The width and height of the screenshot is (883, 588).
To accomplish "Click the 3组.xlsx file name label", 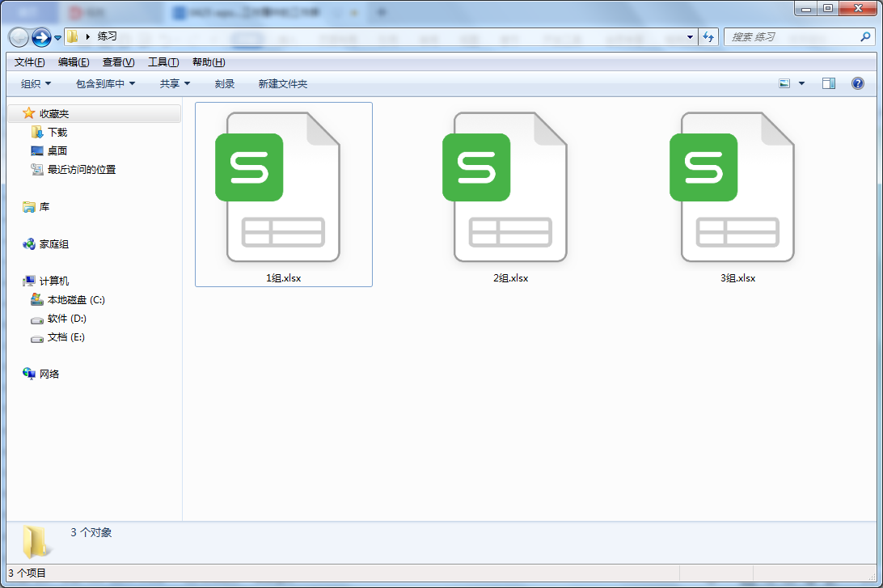I will (737, 278).
